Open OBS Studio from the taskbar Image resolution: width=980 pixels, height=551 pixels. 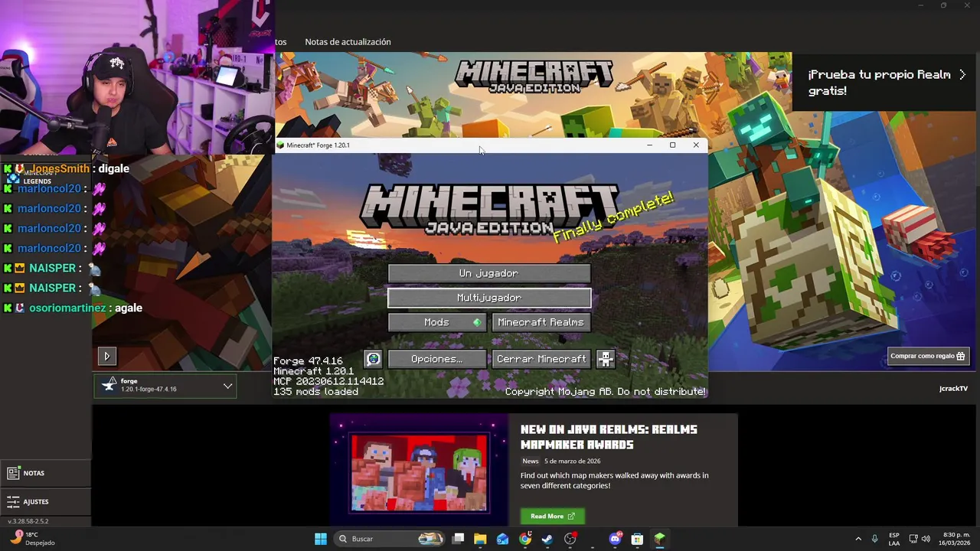pyautogui.click(x=570, y=539)
